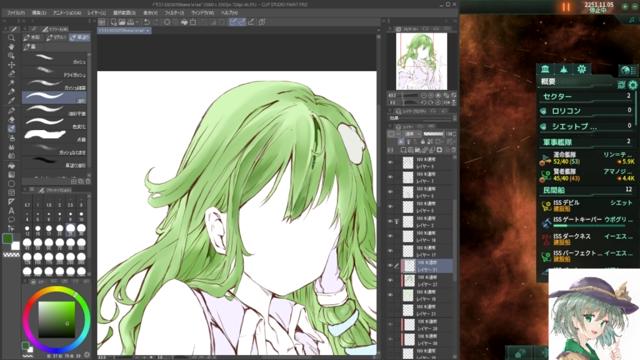Viewport: 640px width, 360px height.
Task: Select the Auto Select magic wand tool
Action: tap(11, 83)
